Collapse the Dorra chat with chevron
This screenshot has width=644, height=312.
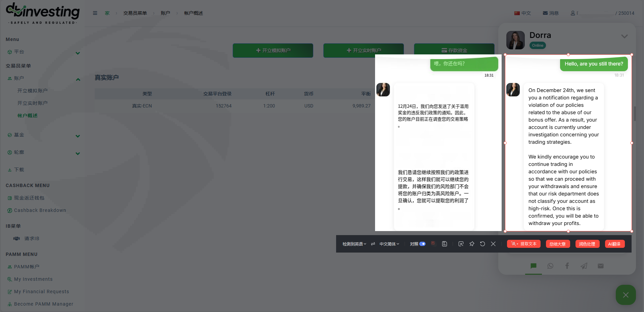[625, 36]
